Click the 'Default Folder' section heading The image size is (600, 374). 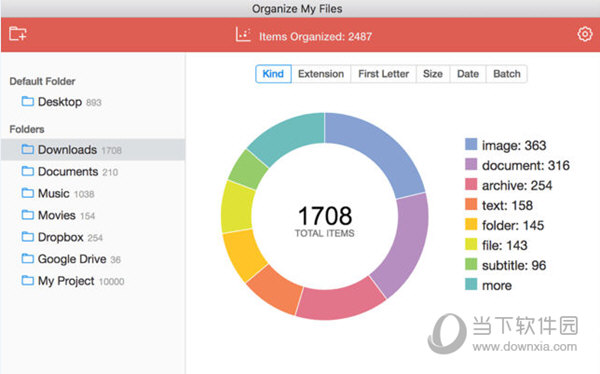42,81
